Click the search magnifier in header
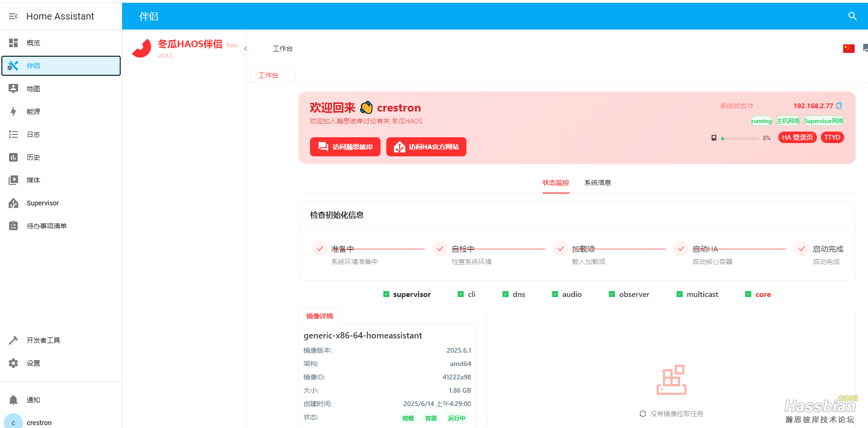The width and height of the screenshot is (868, 428). (x=853, y=16)
